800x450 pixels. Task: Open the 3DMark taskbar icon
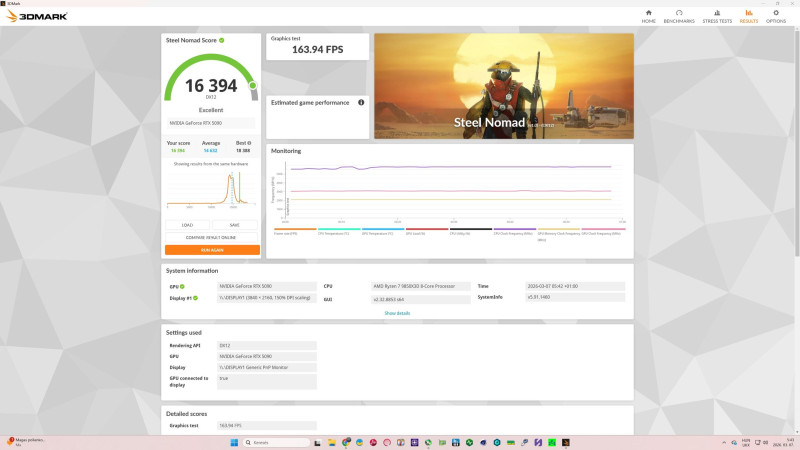pos(565,442)
